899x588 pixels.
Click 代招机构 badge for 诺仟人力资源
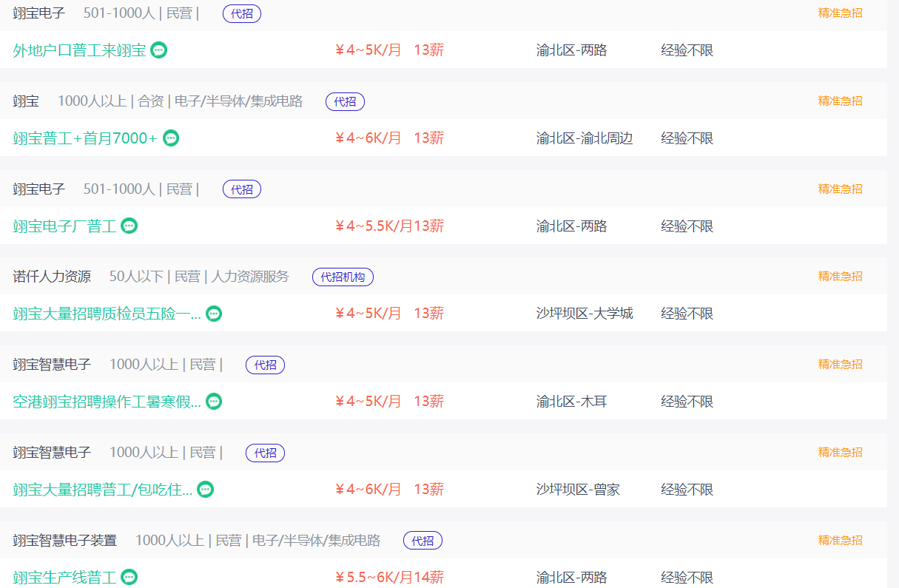(x=343, y=277)
